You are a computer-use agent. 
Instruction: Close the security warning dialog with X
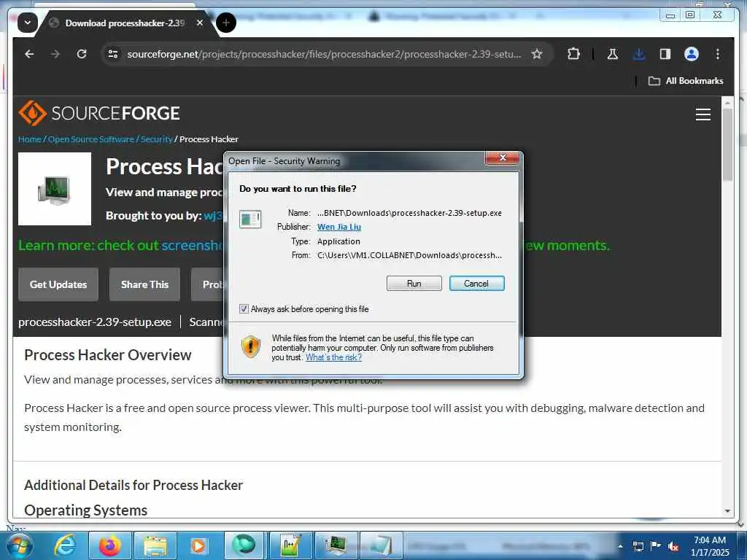coord(502,157)
